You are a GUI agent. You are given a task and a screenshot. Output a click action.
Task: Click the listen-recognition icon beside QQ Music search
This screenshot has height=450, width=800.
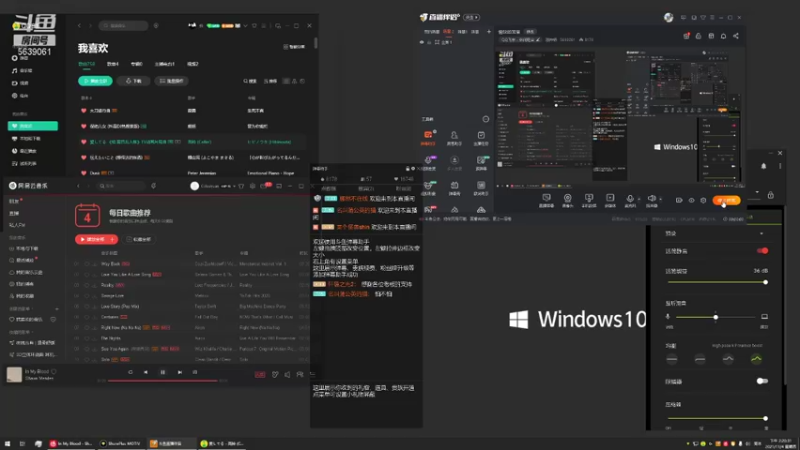point(156,26)
